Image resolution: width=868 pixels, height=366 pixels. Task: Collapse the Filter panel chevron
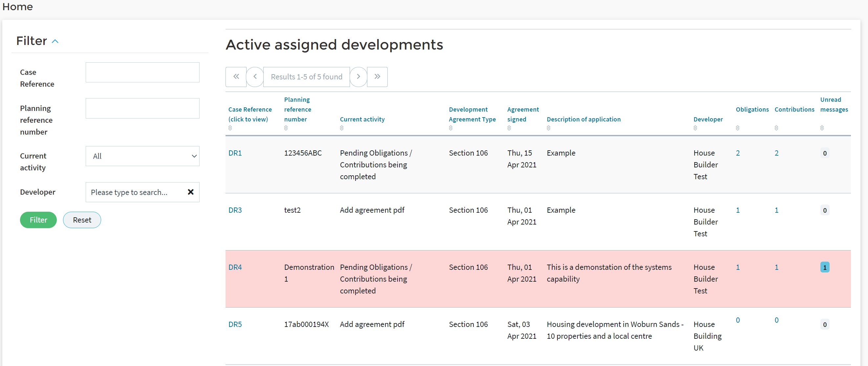pyautogui.click(x=55, y=41)
